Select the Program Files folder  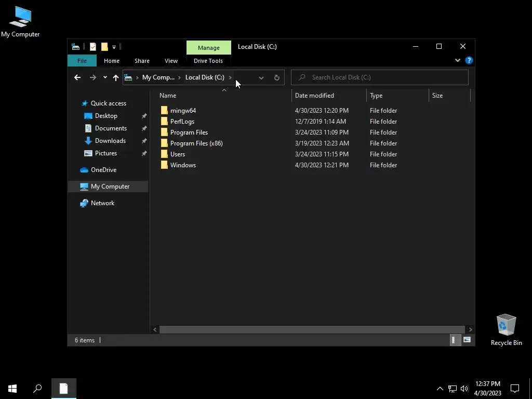pos(184,132)
